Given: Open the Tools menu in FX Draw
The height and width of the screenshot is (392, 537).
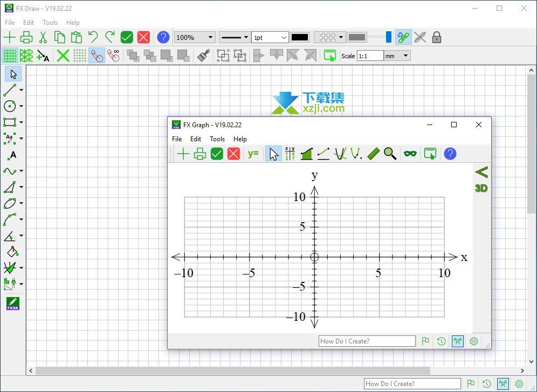Looking at the screenshot, I should (x=50, y=23).
